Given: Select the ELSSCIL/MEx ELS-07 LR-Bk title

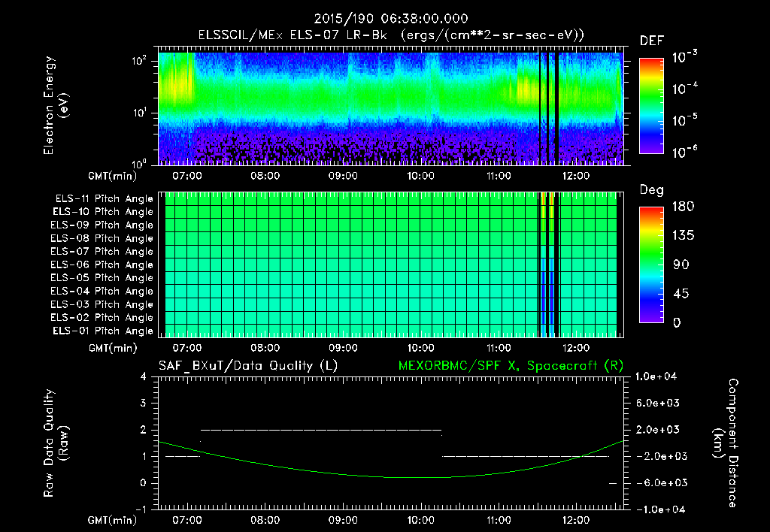Looking at the screenshot, I should tap(293, 35).
